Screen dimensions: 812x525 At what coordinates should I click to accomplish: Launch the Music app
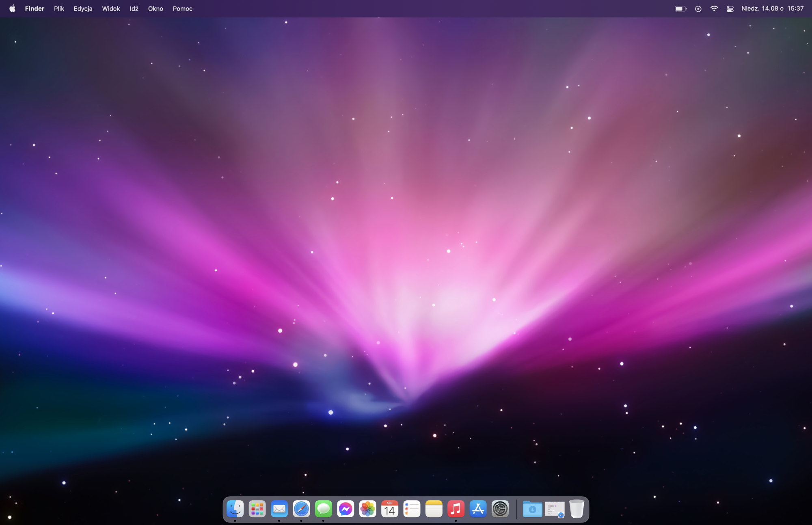[x=456, y=508]
